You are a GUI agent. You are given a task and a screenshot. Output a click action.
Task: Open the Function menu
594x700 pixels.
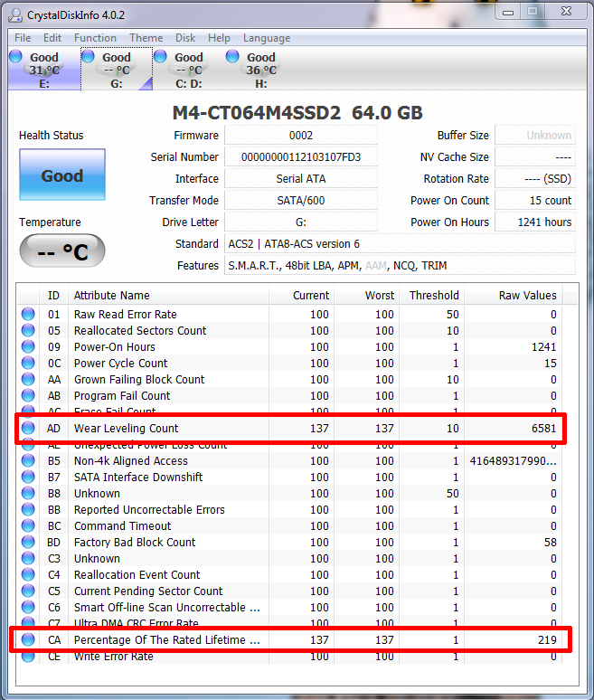[95, 38]
